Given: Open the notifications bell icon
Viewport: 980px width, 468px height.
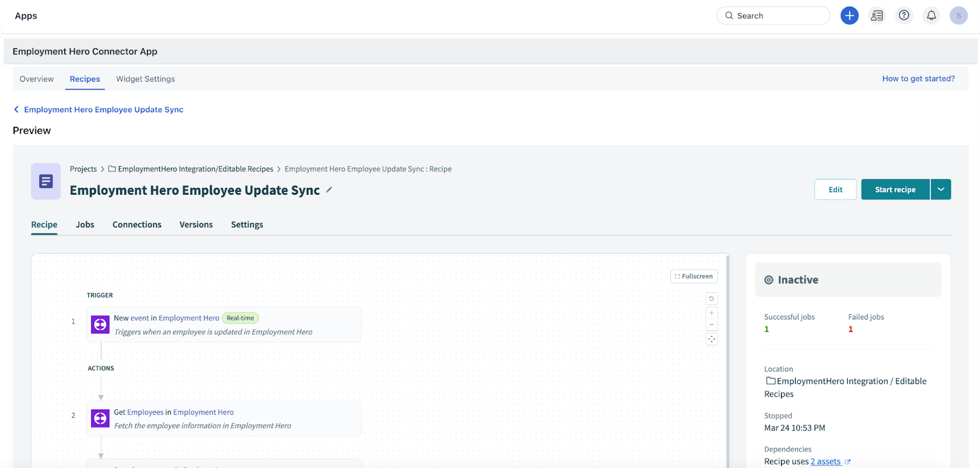Looking at the screenshot, I should pos(931,15).
